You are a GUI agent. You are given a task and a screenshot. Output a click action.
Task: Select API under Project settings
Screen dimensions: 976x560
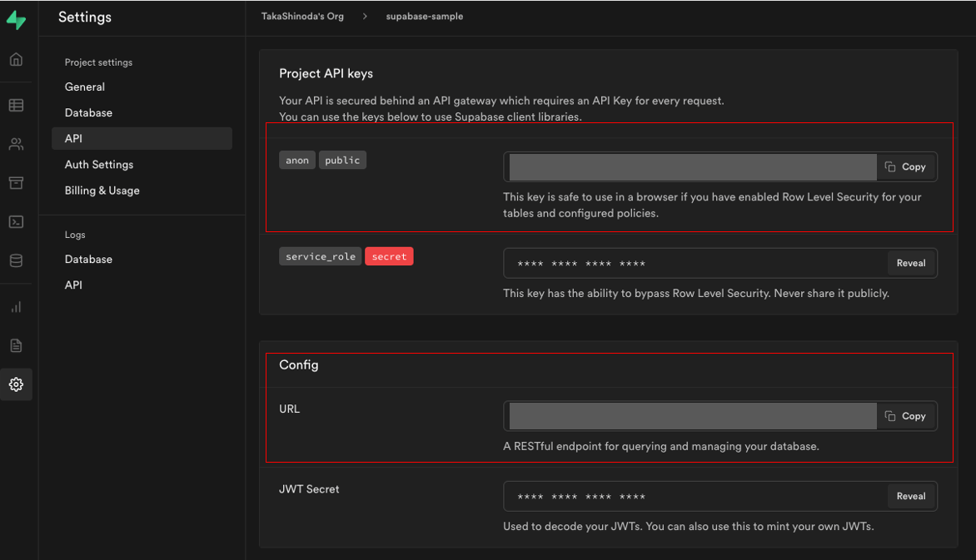click(x=142, y=139)
